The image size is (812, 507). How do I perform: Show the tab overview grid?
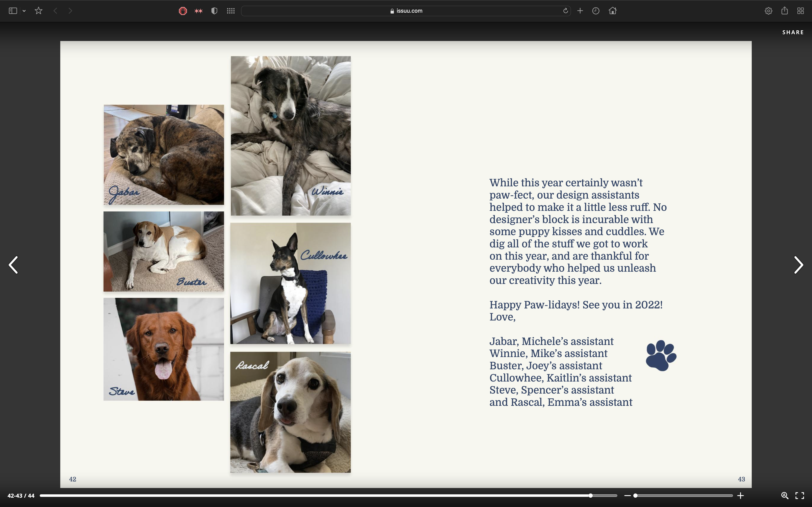(x=801, y=11)
